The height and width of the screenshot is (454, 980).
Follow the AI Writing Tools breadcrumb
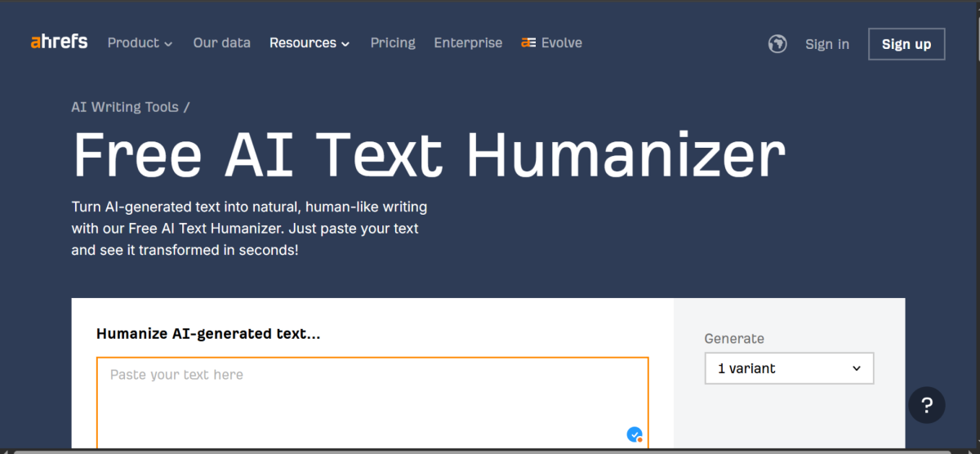(125, 107)
